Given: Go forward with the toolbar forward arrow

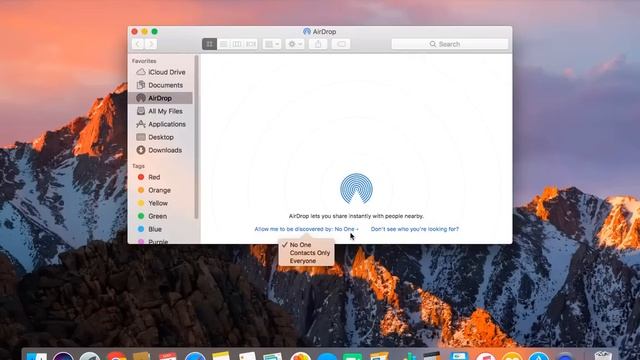Looking at the screenshot, I should (151, 44).
